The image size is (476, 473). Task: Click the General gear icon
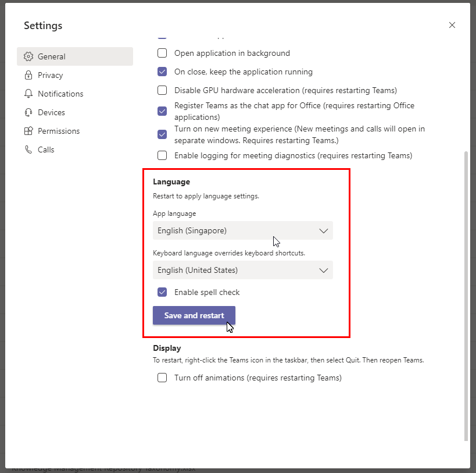28,56
